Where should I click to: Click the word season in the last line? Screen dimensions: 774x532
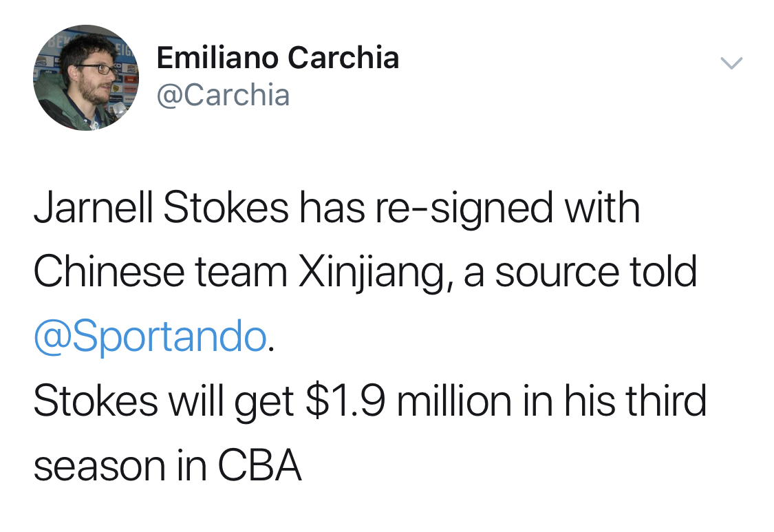(100, 466)
